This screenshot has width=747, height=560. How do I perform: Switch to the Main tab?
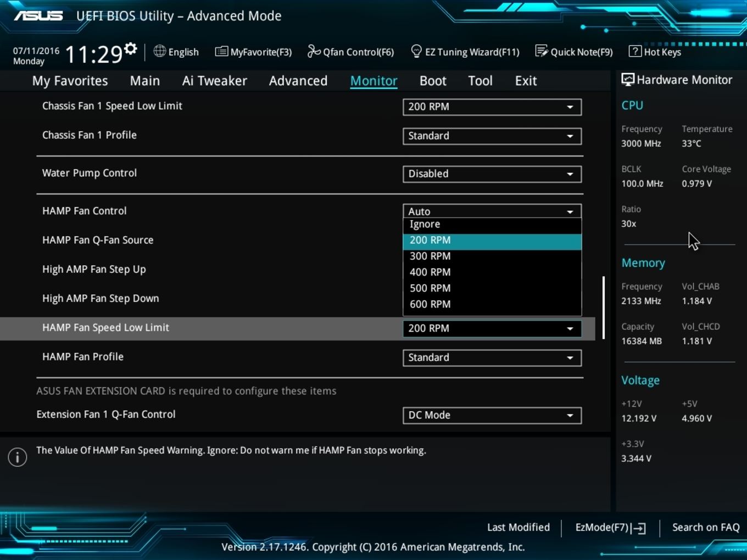click(145, 81)
